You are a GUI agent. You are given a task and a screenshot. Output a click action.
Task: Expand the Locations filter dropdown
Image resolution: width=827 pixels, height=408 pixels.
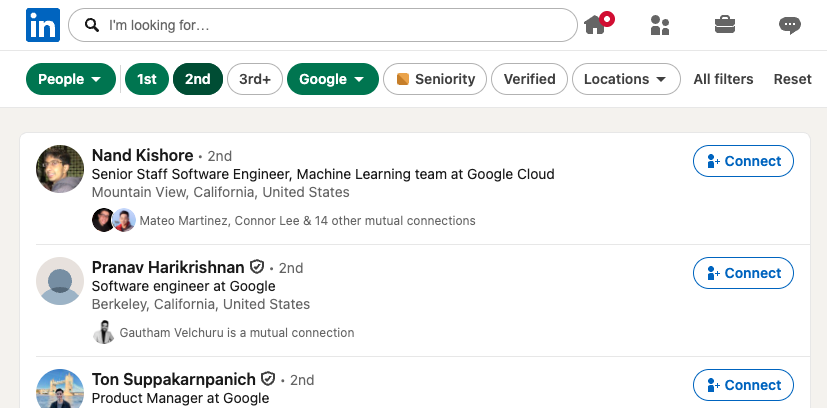point(626,79)
